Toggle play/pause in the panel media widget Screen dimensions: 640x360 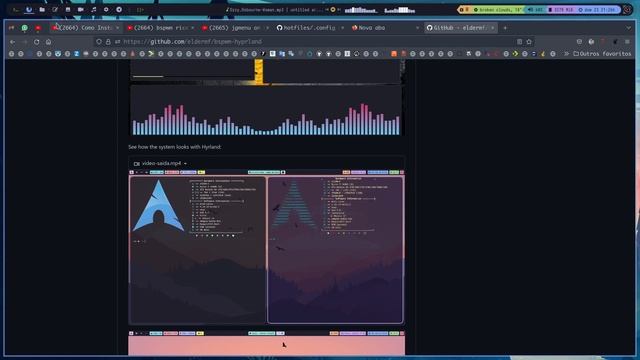pyautogui.click(x=333, y=9)
